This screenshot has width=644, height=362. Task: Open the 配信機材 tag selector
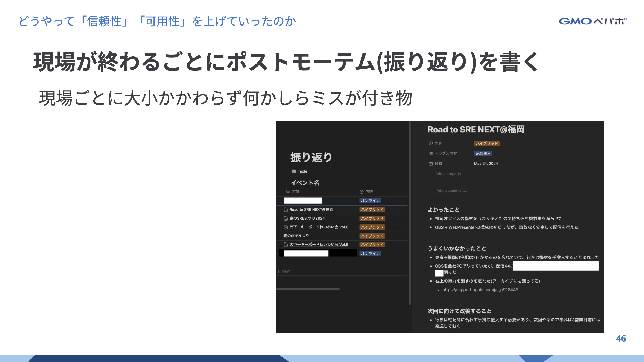coord(483,154)
